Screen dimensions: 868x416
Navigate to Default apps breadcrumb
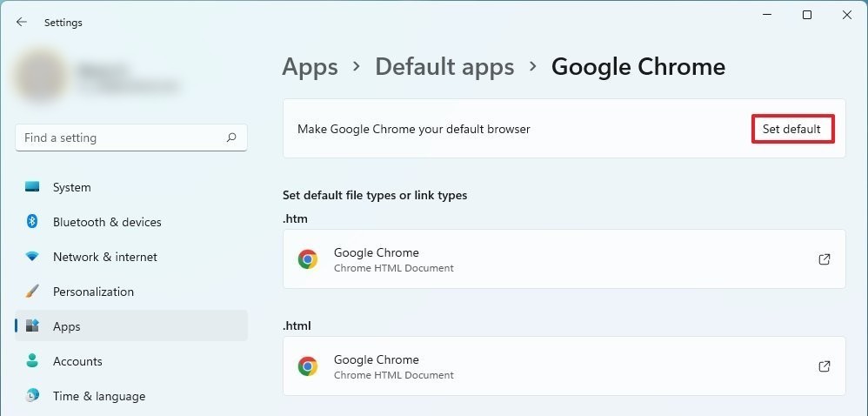click(x=444, y=67)
